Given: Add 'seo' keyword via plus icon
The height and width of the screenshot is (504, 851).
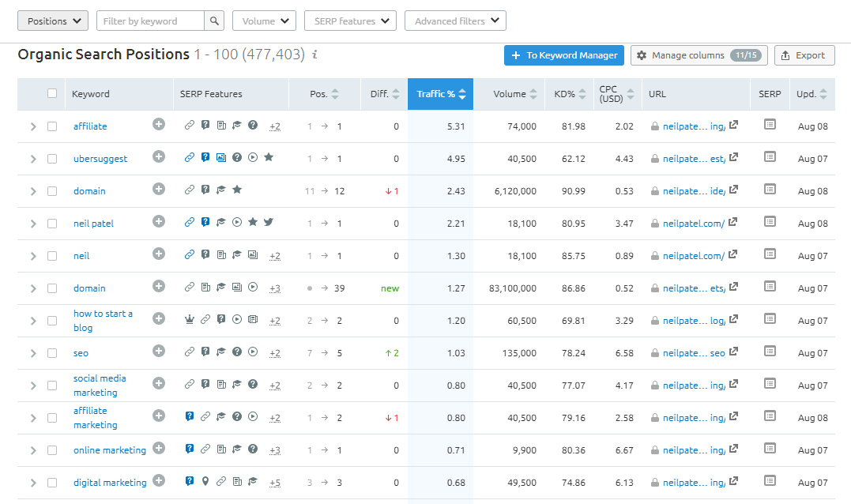Looking at the screenshot, I should [159, 351].
